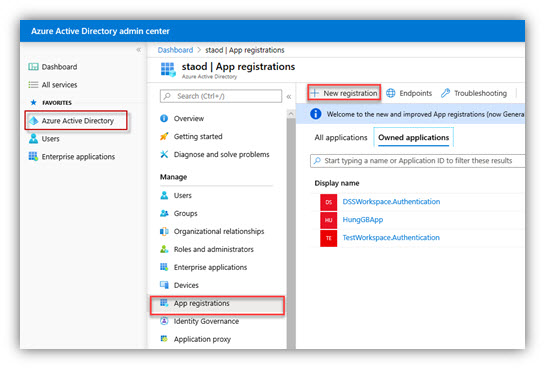Click the welcome banner message text
This screenshot has height=369, width=545.
point(425,114)
